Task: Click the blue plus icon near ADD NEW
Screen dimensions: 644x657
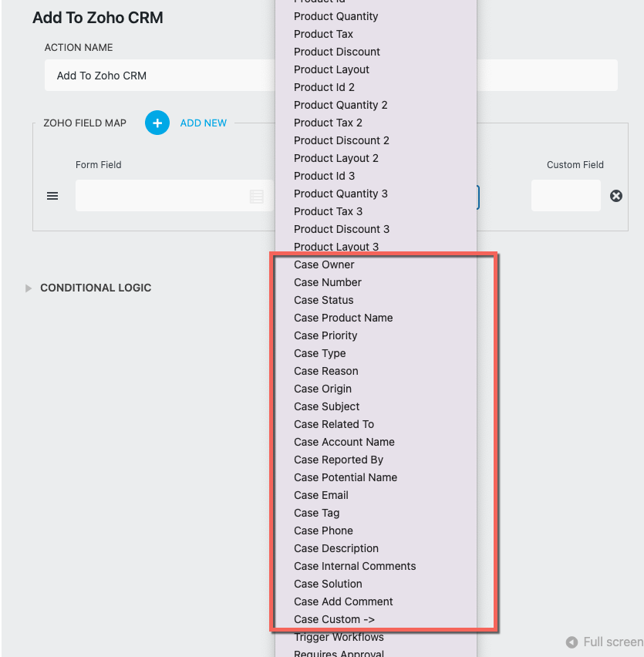Action: [x=157, y=123]
